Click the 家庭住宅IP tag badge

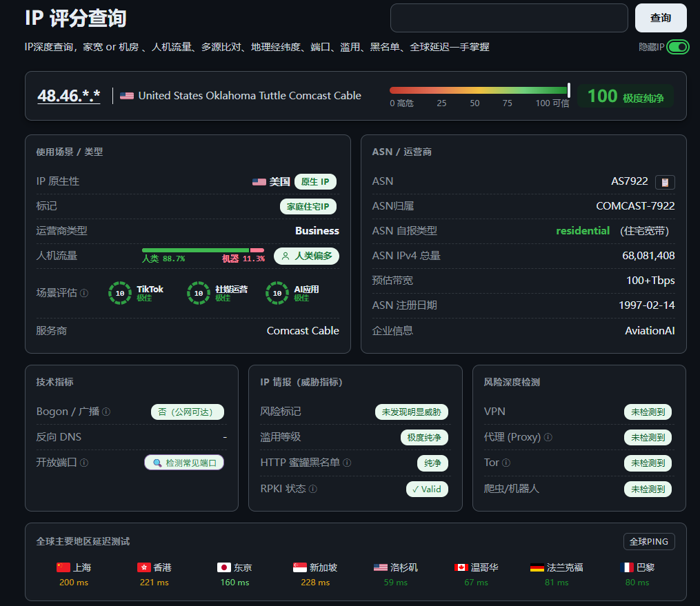(x=308, y=207)
